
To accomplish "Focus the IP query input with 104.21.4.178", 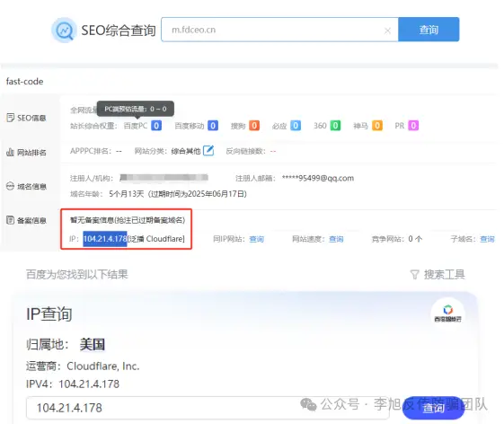I will 208,408.
